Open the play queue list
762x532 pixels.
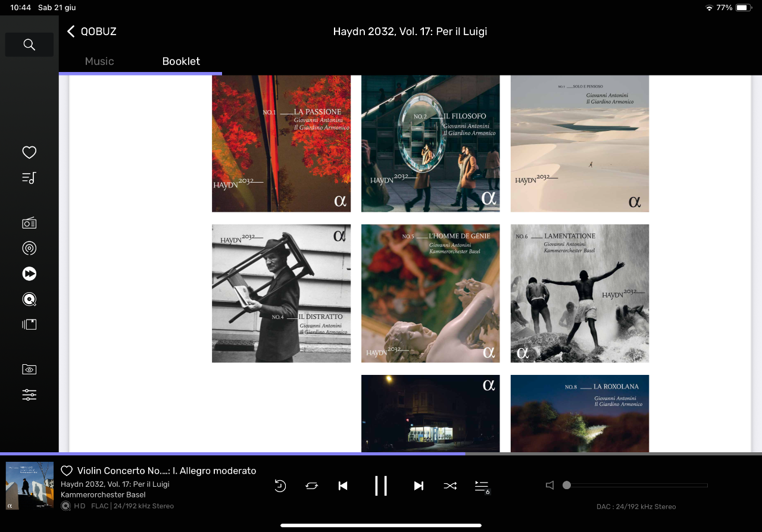tap(482, 487)
